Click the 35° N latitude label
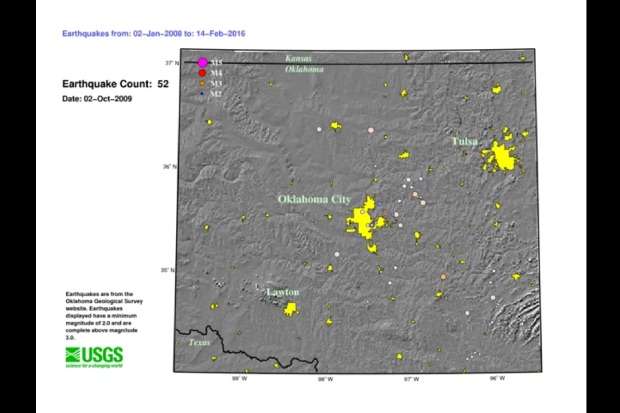Viewport: 620px width, 413px height. (x=167, y=270)
